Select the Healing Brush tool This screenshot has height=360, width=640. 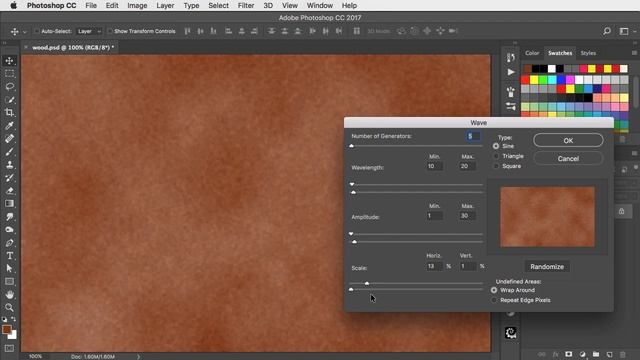9,139
